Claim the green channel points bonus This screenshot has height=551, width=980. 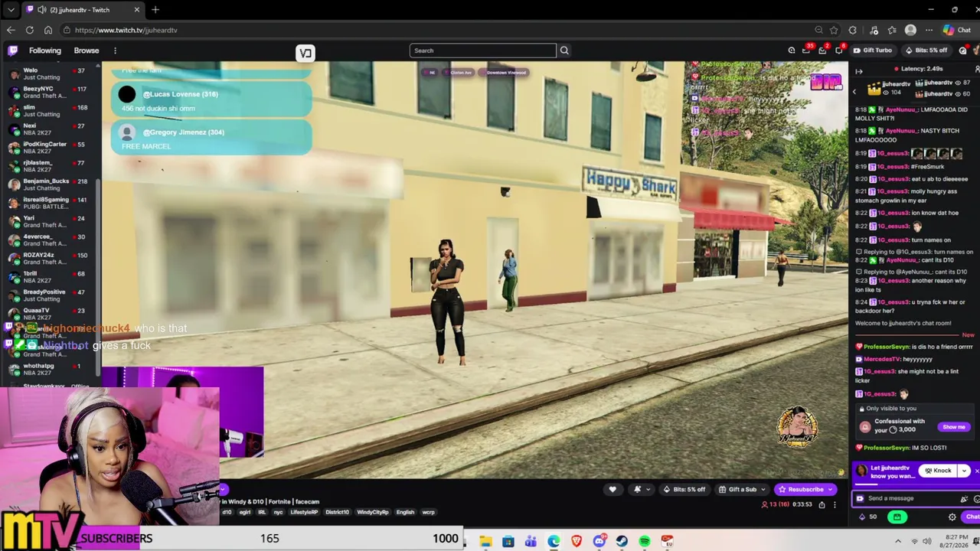(x=897, y=517)
